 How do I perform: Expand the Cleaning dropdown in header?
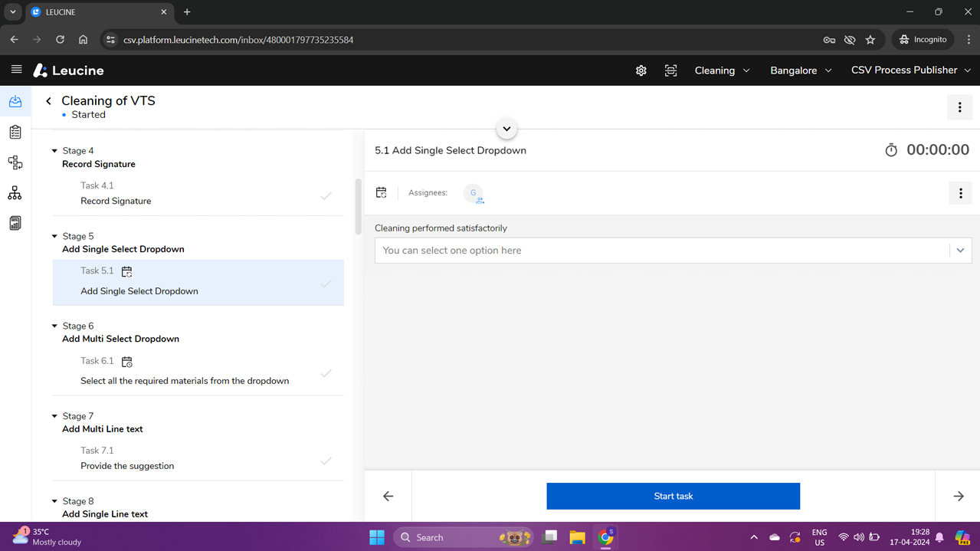(722, 71)
